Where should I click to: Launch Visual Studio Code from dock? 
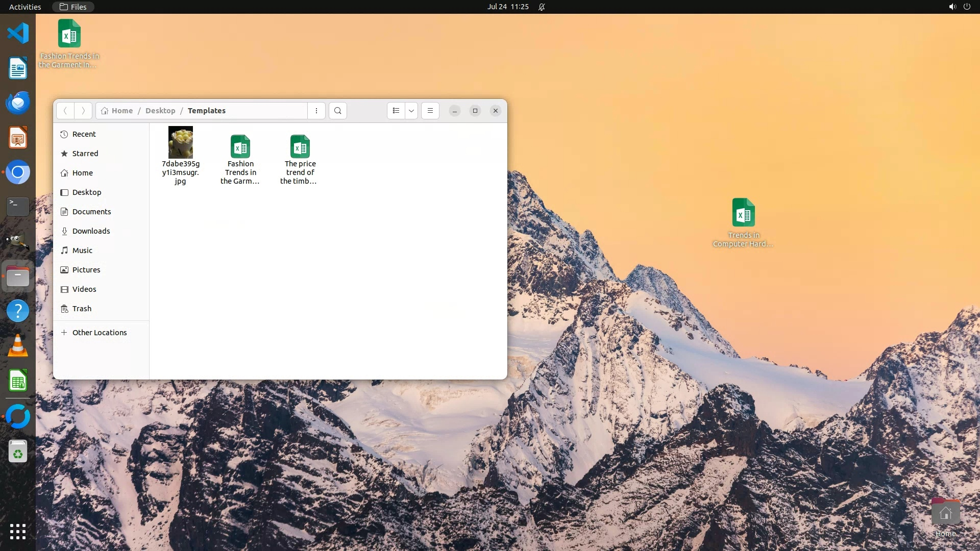pyautogui.click(x=18, y=34)
